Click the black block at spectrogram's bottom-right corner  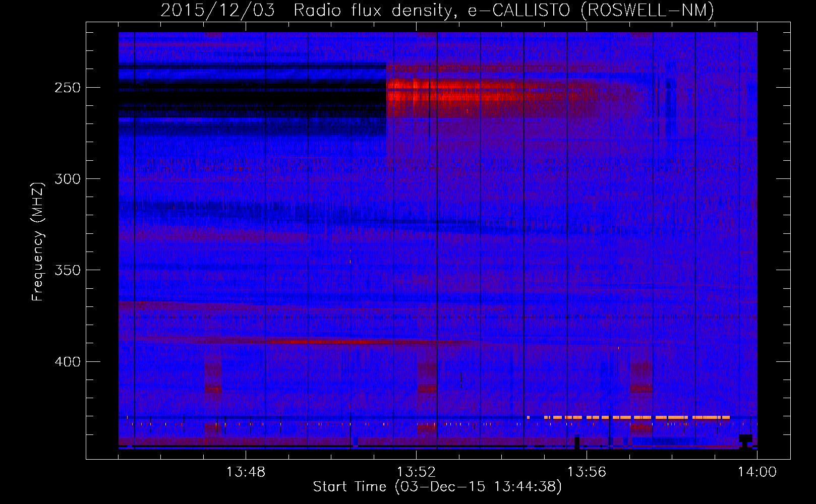(745, 438)
